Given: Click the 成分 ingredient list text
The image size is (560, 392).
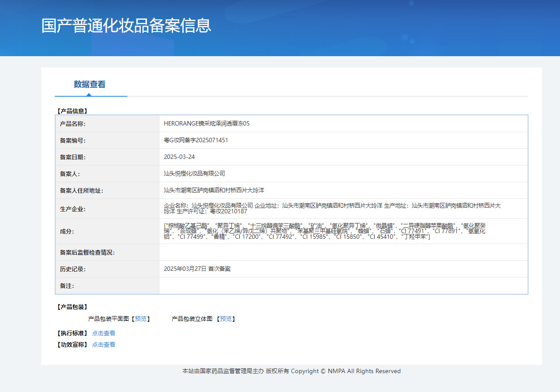Looking at the screenshot, I should click(325, 231).
